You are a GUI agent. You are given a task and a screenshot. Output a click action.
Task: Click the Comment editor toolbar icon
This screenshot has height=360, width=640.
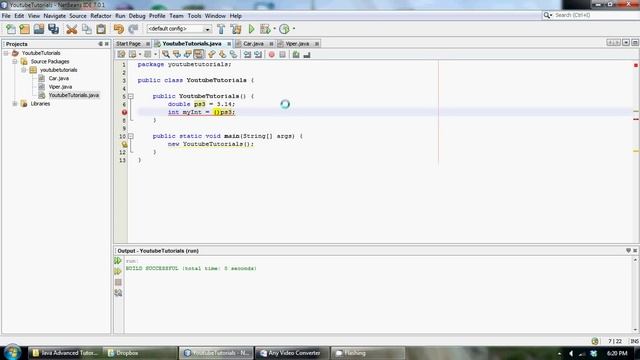[x=296, y=55]
